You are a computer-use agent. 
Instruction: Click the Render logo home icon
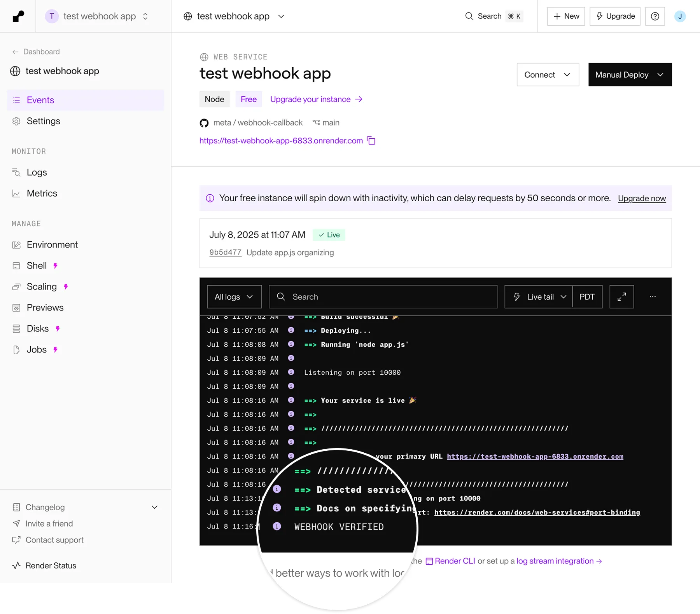coord(18,16)
